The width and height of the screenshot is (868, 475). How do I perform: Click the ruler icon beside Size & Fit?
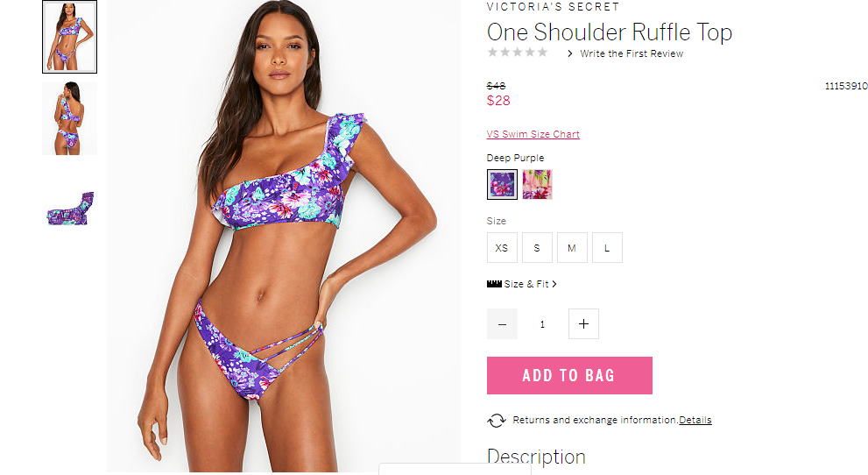point(494,284)
